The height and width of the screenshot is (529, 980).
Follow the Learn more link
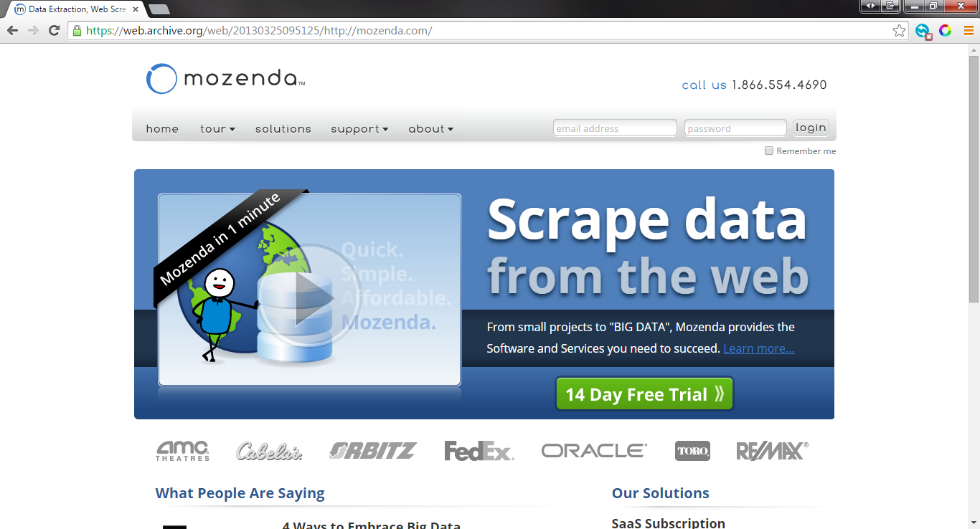758,349
